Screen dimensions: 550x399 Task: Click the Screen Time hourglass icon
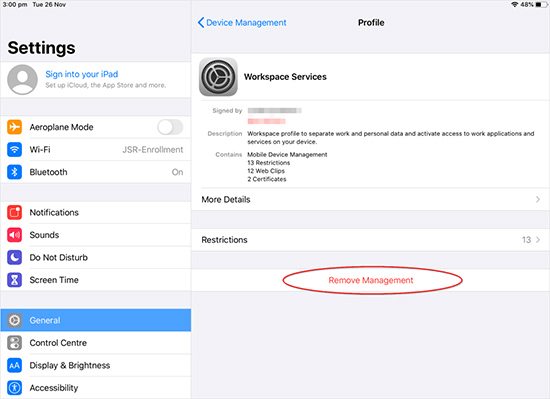tap(14, 280)
